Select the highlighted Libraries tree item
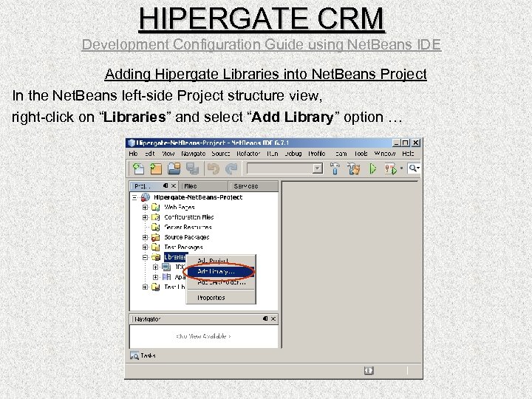 click(x=175, y=257)
